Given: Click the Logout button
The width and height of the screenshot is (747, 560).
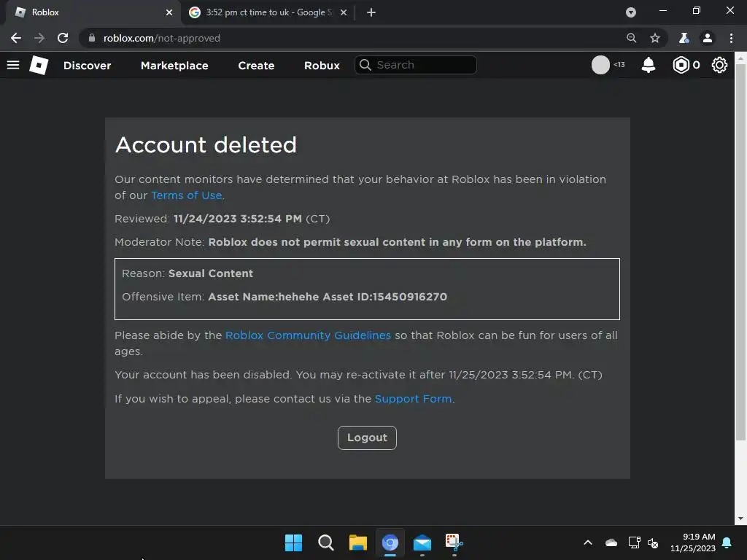Looking at the screenshot, I should coord(367,437).
